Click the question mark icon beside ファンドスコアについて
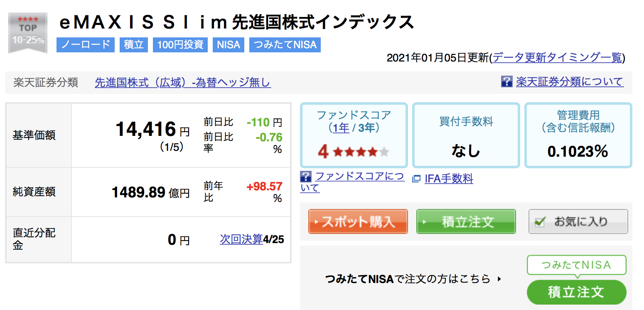 pos(306,177)
